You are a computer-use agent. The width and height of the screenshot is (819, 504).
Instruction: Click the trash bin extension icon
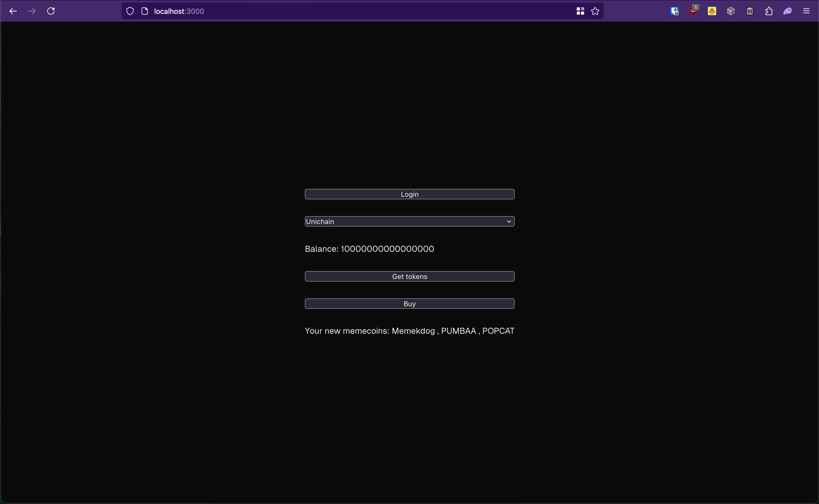pyautogui.click(x=750, y=11)
